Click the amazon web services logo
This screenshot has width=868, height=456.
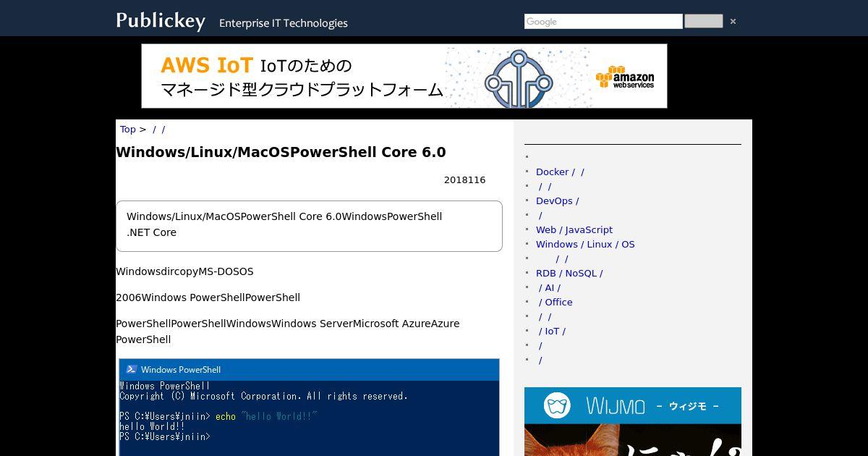625,77
